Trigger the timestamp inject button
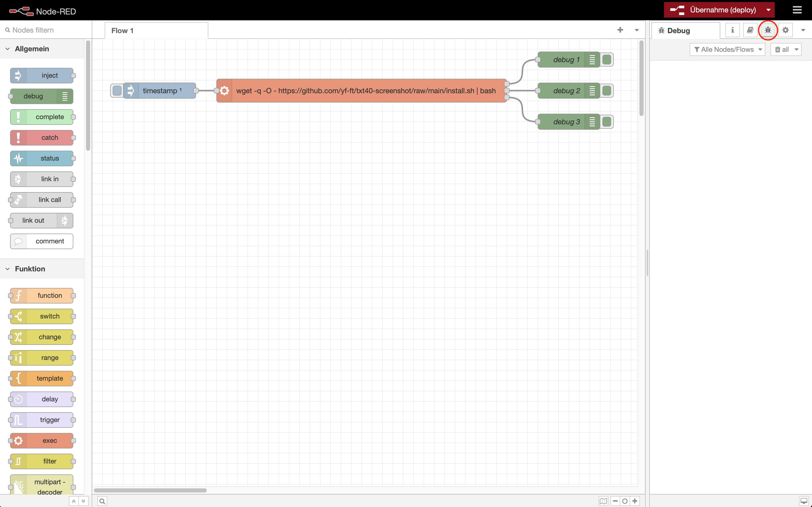 click(x=117, y=91)
